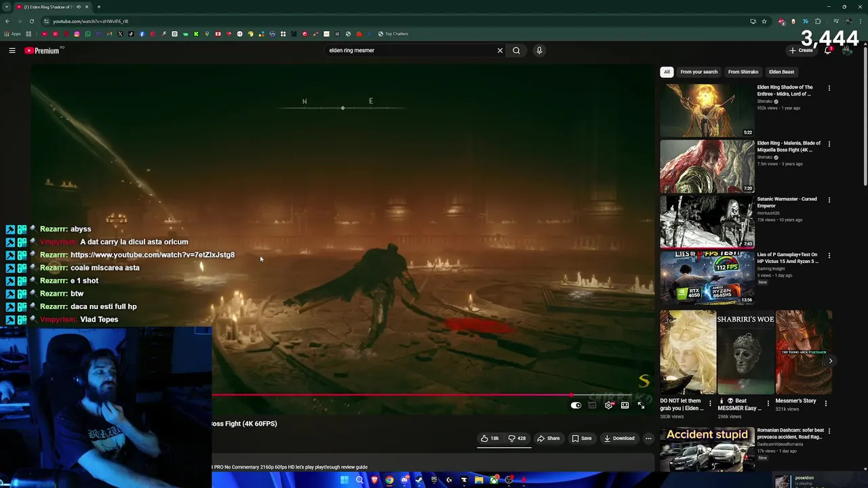Image resolution: width=868 pixels, height=488 pixels.
Task: Open the Satanic Warmaster Cursed Emperor thumbnail
Action: click(x=707, y=222)
